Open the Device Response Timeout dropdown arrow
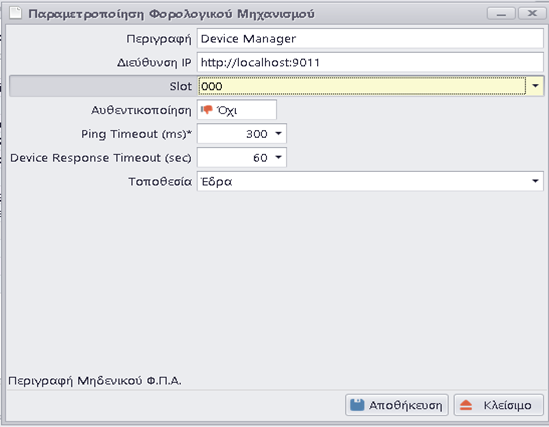This screenshot has width=549, height=427. [278, 158]
